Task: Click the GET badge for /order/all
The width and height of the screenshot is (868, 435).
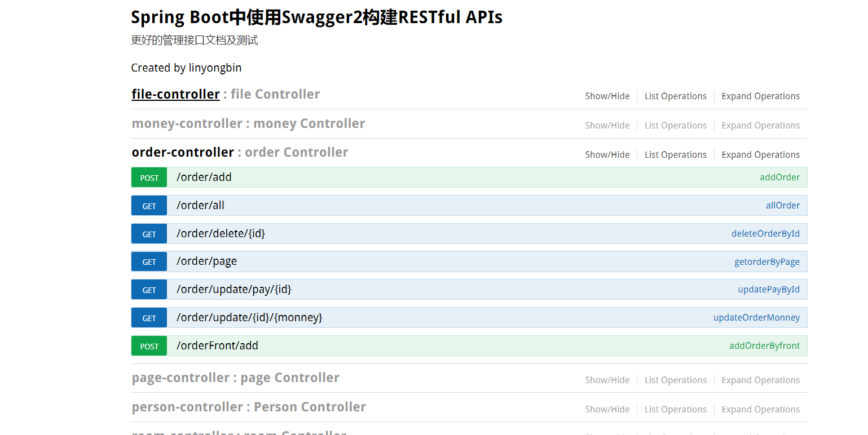Action: point(149,206)
